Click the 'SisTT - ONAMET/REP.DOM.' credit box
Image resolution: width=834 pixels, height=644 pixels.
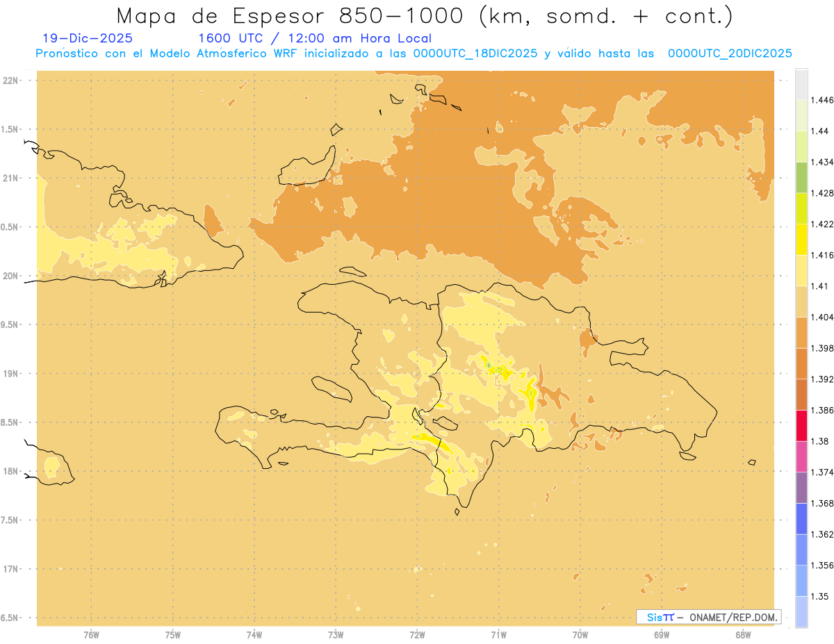click(709, 617)
